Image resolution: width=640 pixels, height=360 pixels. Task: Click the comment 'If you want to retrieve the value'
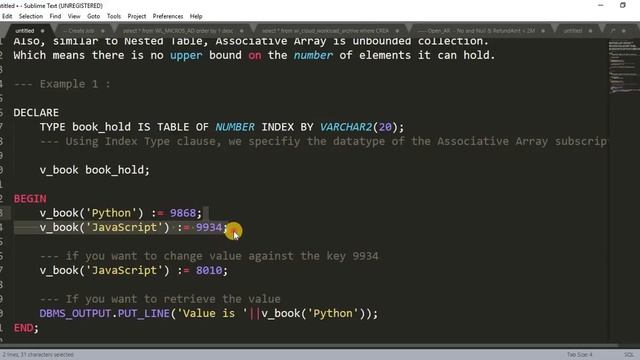tap(173, 299)
